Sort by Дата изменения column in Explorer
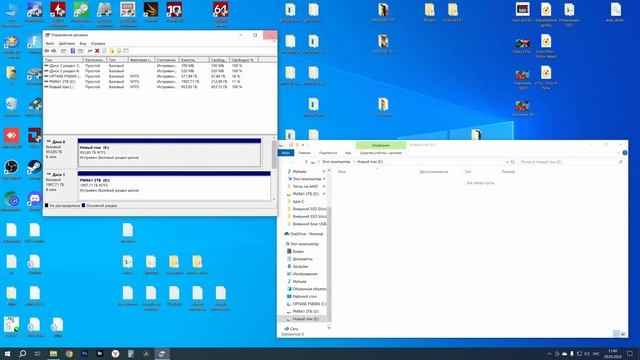 [x=433, y=172]
